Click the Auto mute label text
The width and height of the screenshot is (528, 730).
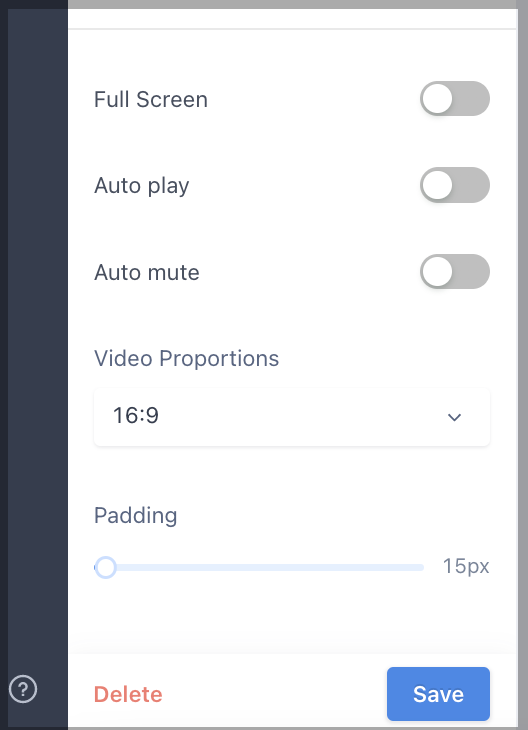pyautogui.click(x=147, y=272)
